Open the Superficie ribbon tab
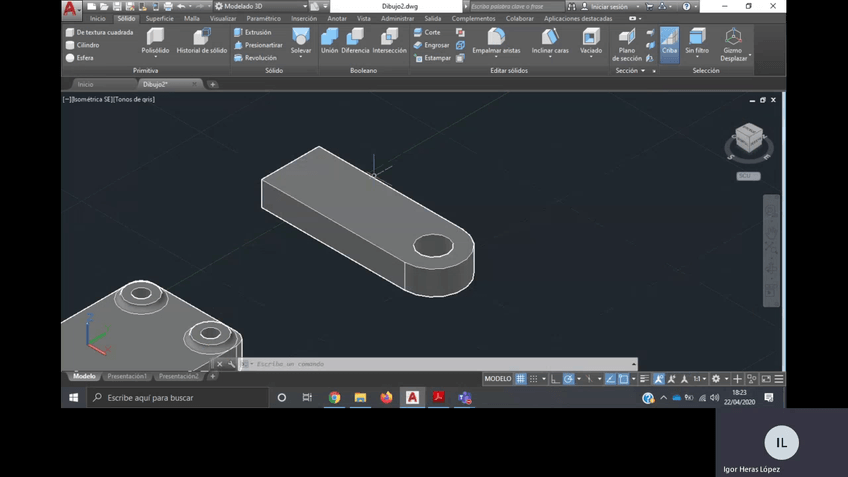848x477 pixels. [159, 18]
